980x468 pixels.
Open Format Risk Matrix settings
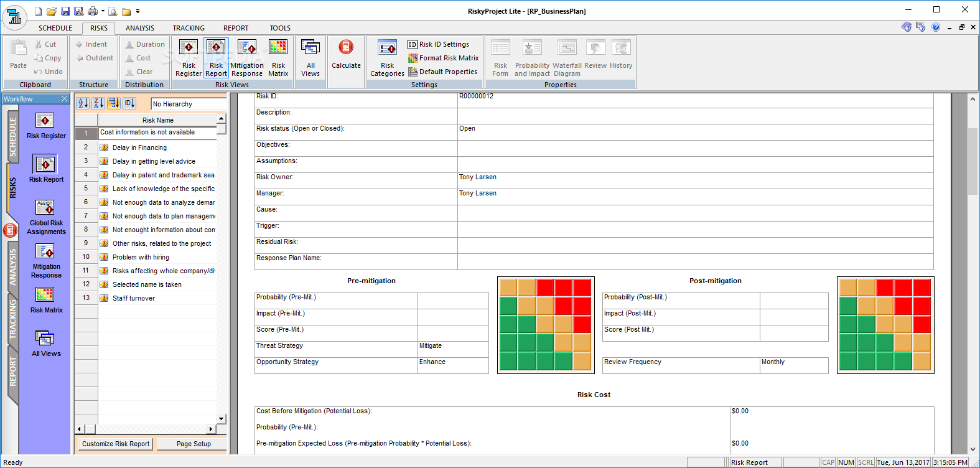pyautogui.click(x=444, y=58)
